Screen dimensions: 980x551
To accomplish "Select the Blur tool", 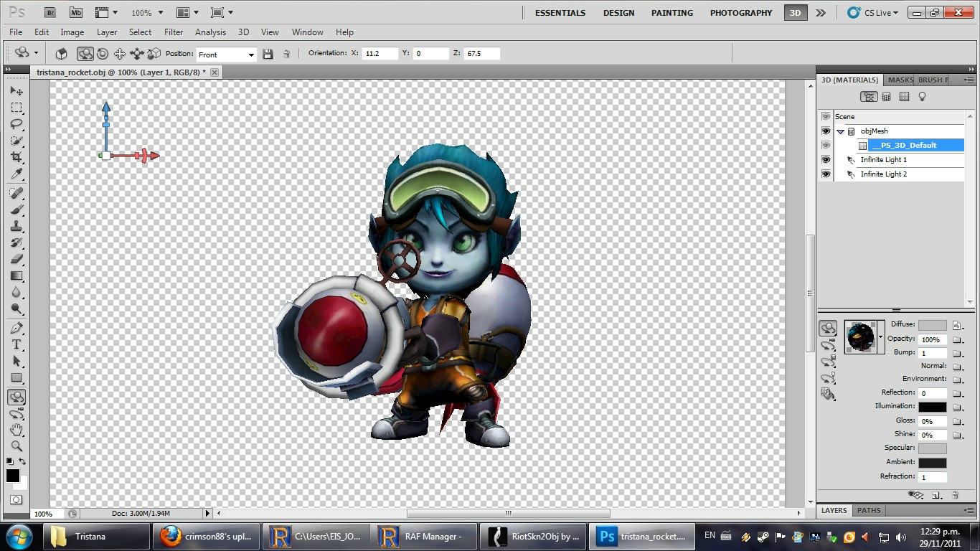I will point(17,293).
